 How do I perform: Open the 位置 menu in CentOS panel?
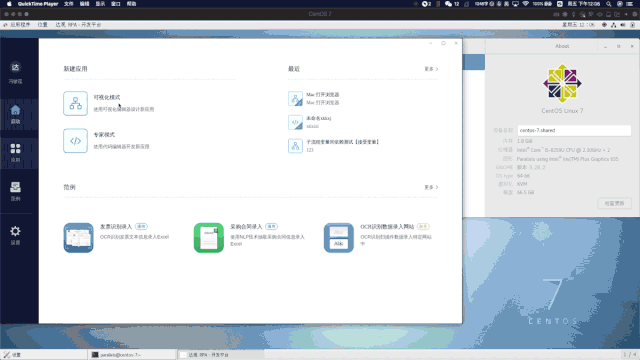[42, 25]
